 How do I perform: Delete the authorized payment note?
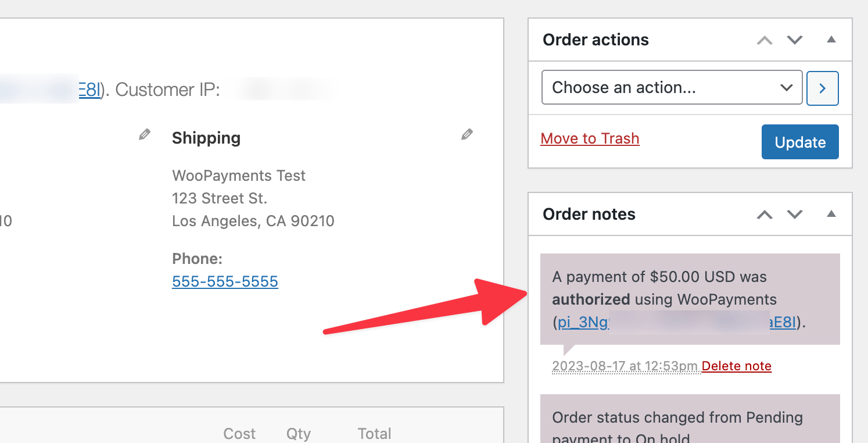[x=736, y=366]
